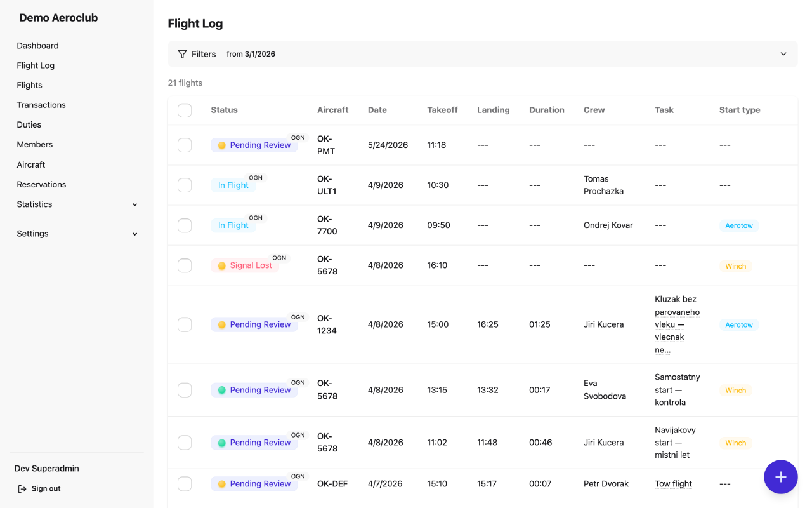
Task: Click the green dot on Eva Svobodova's flight
Action: tap(222, 390)
